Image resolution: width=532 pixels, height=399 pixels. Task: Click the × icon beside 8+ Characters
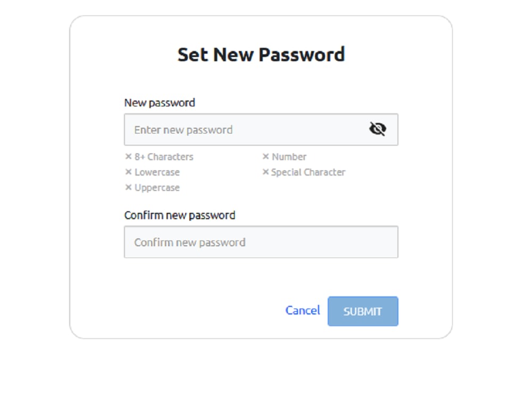click(128, 156)
